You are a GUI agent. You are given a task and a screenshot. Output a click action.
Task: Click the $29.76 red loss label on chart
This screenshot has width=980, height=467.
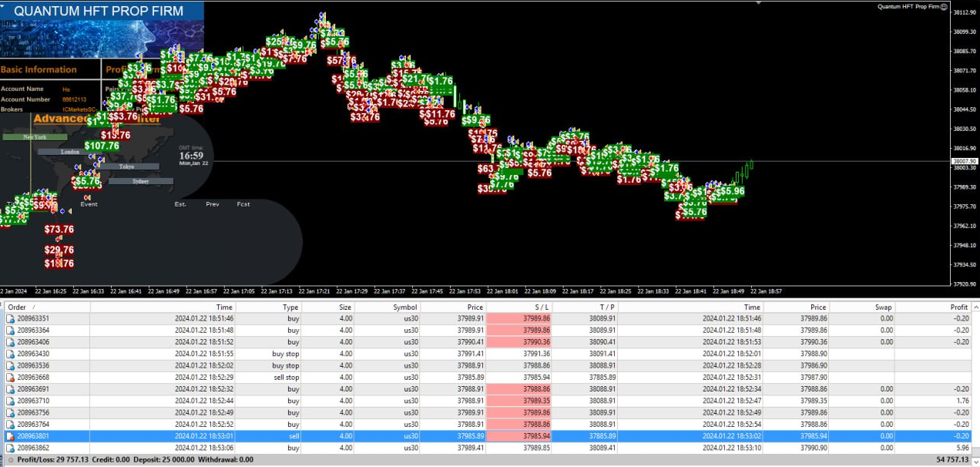pyautogui.click(x=59, y=250)
